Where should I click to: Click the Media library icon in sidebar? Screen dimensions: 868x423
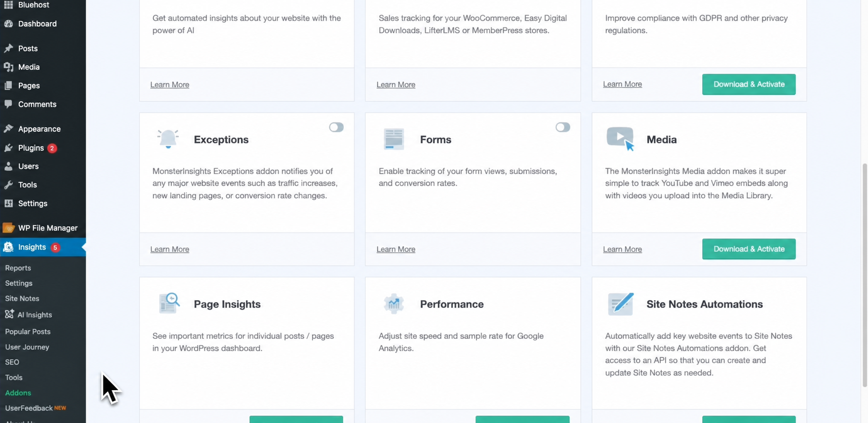pos(8,67)
